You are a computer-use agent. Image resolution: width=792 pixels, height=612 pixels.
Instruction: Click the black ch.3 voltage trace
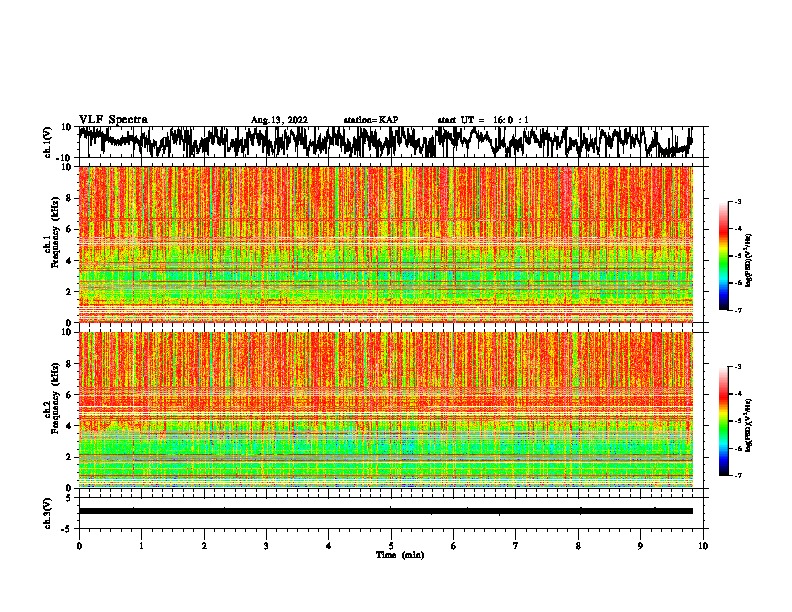pos(386,511)
